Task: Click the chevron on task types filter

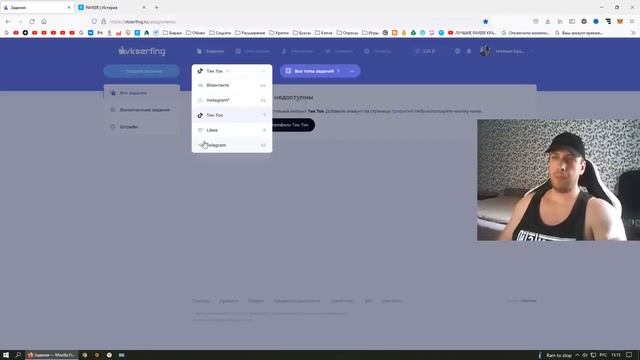Action: click(352, 71)
